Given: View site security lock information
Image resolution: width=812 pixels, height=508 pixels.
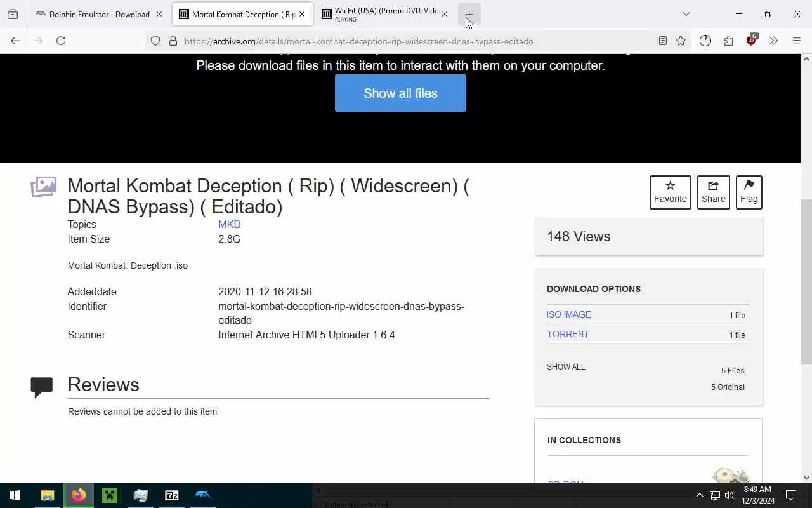Looking at the screenshot, I should 173,41.
